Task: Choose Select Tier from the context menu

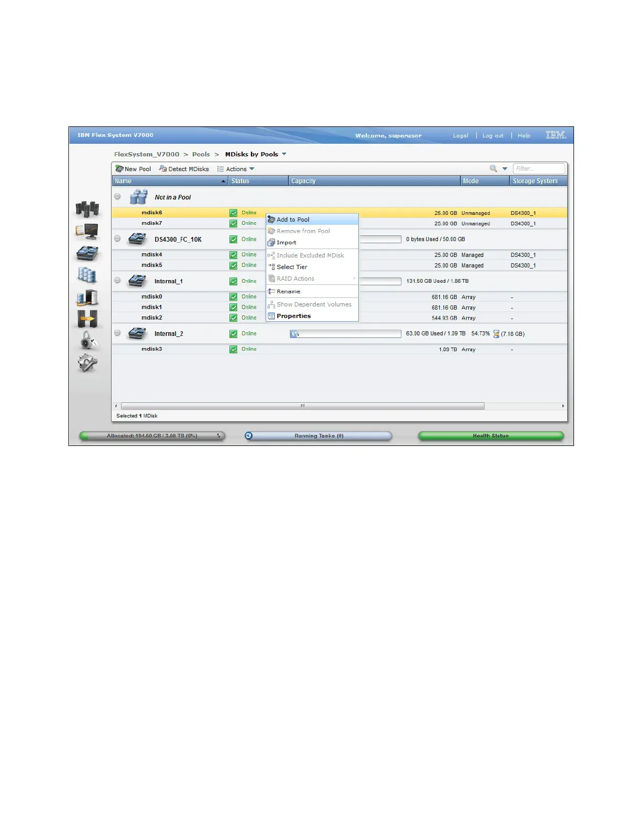Action: (x=312, y=267)
